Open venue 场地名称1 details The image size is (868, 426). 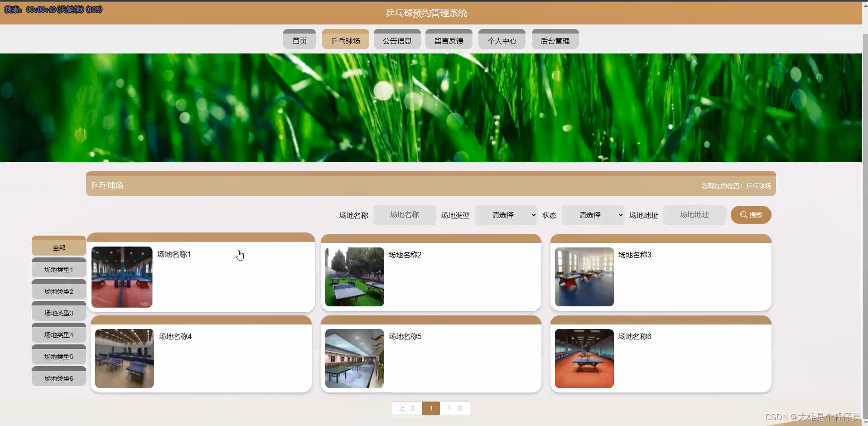pos(174,254)
